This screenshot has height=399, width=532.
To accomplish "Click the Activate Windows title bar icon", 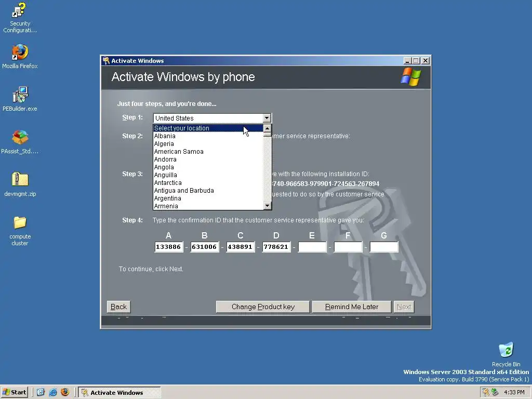I will 106,61.
